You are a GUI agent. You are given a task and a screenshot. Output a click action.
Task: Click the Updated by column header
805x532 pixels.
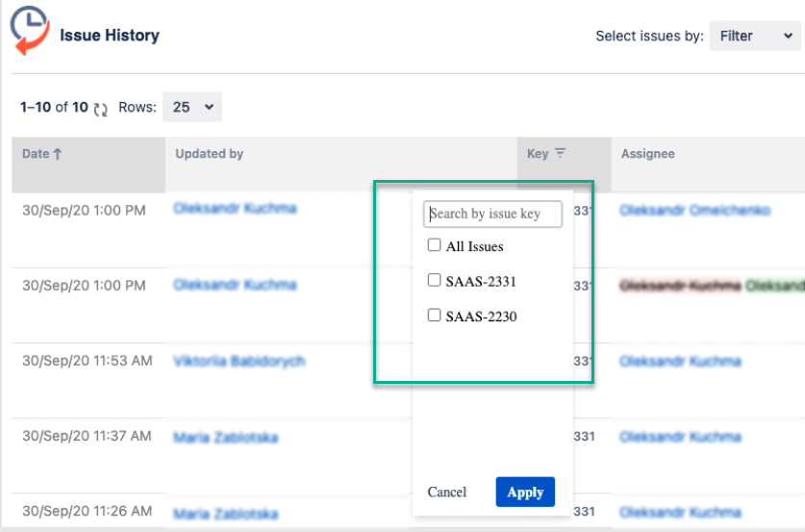pyautogui.click(x=340, y=165)
